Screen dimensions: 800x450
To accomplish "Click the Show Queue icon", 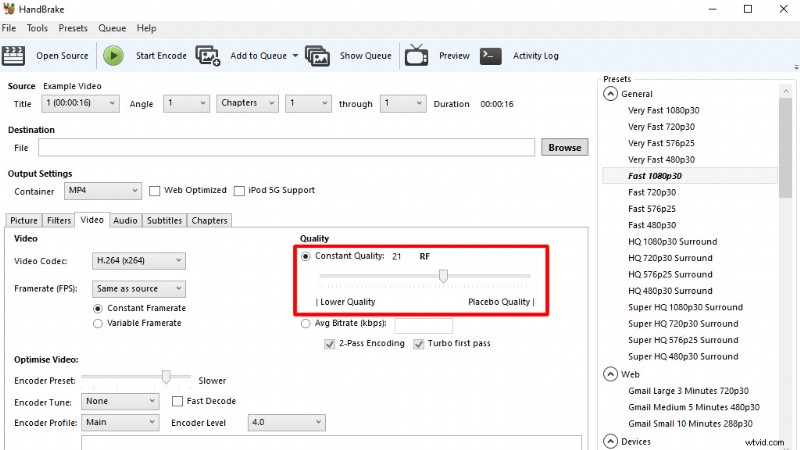I will pyautogui.click(x=317, y=55).
